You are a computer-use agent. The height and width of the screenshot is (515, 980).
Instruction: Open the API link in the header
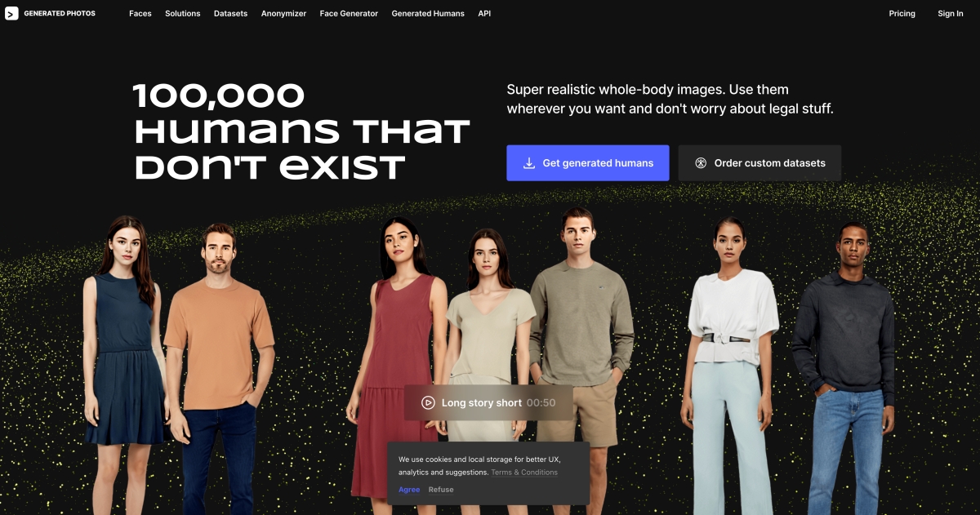(x=484, y=14)
